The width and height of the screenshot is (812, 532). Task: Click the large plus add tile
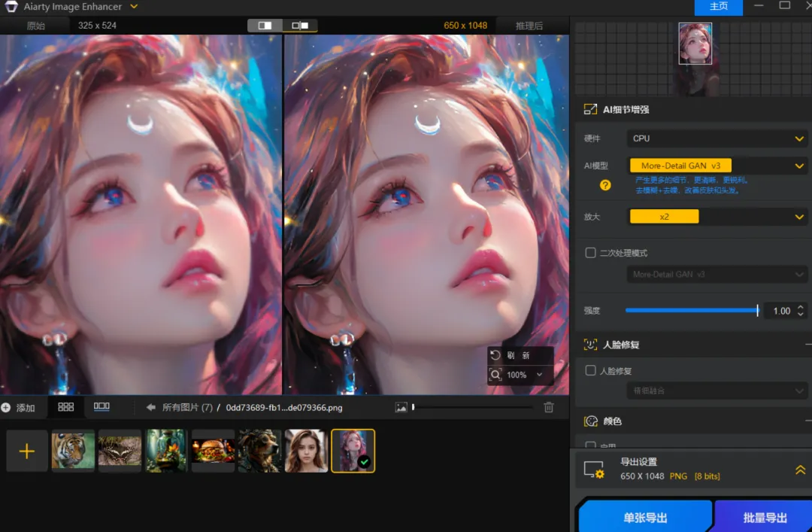tap(27, 451)
